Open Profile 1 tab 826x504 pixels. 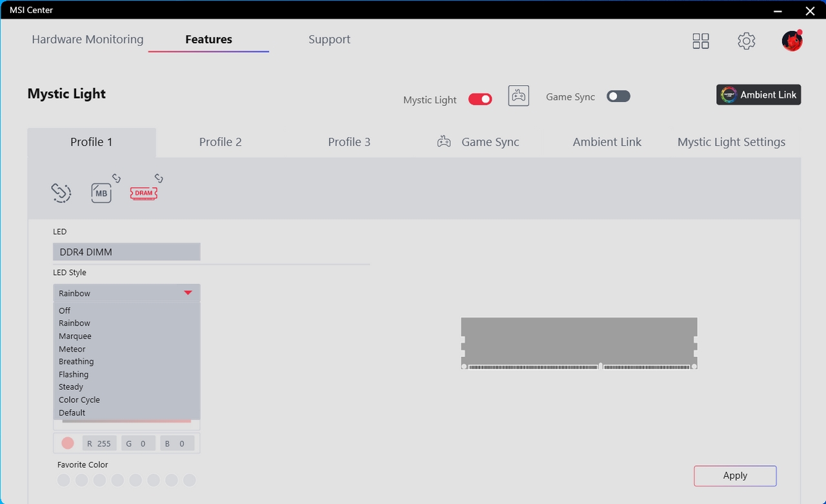click(x=92, y=142)
